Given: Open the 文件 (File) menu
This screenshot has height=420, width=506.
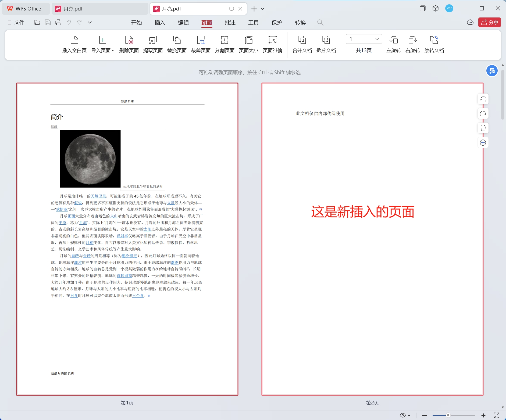Looking at the screenshot, I should coord(16,23).
